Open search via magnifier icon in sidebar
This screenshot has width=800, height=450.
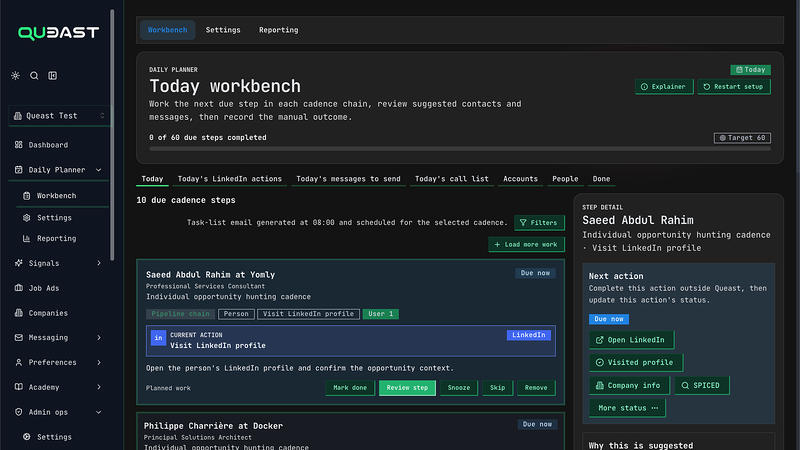34,76
